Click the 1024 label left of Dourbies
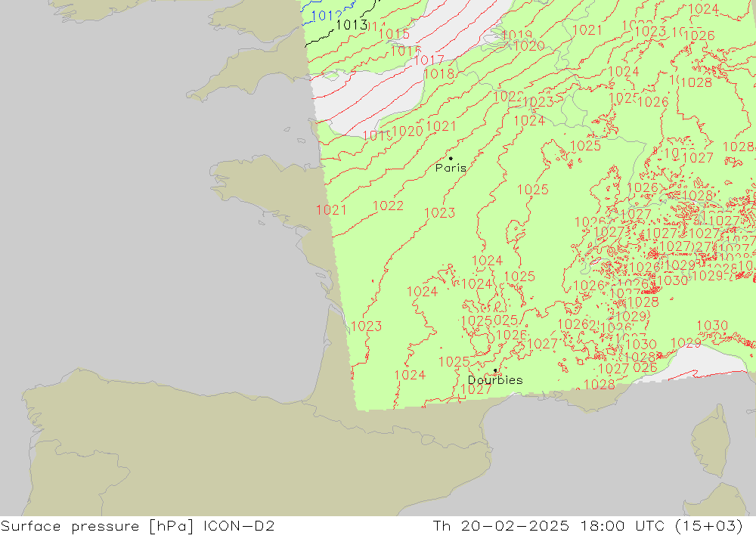The image size is (756, 554). click(410, 375)
